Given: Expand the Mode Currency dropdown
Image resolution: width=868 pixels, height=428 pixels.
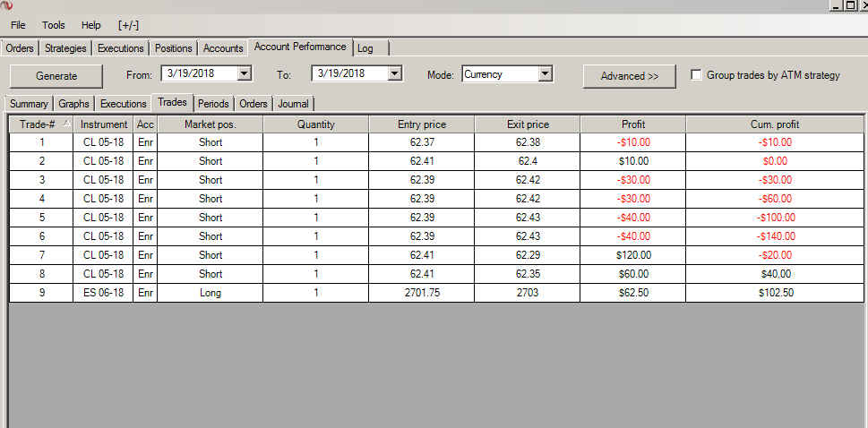Looking at the screenshot, I should 546,73.
